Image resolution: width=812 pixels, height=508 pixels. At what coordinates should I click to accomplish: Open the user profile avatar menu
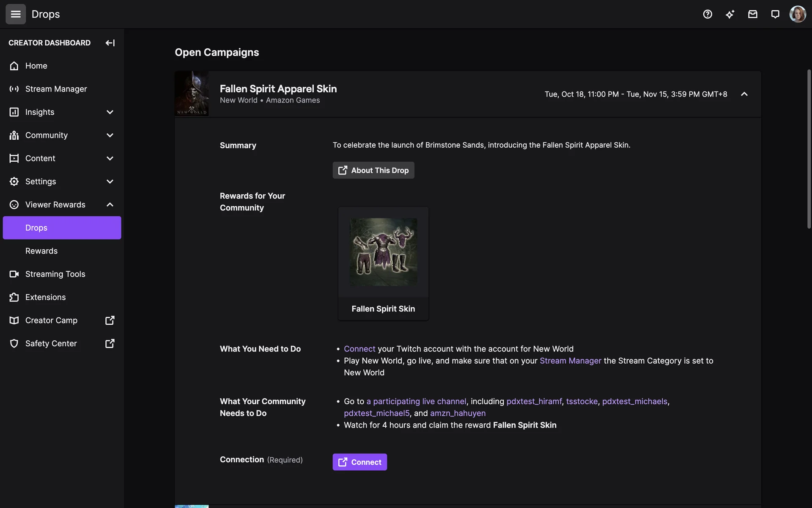tap(798, 14)
